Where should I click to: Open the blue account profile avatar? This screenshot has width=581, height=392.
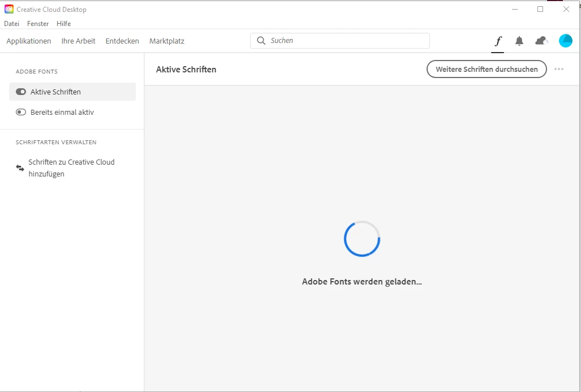(565, 41)
